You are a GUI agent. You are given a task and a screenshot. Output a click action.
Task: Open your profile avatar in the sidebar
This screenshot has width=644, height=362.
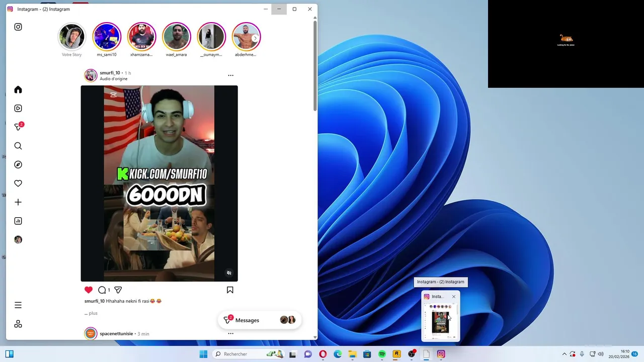(x=18, y=240)
